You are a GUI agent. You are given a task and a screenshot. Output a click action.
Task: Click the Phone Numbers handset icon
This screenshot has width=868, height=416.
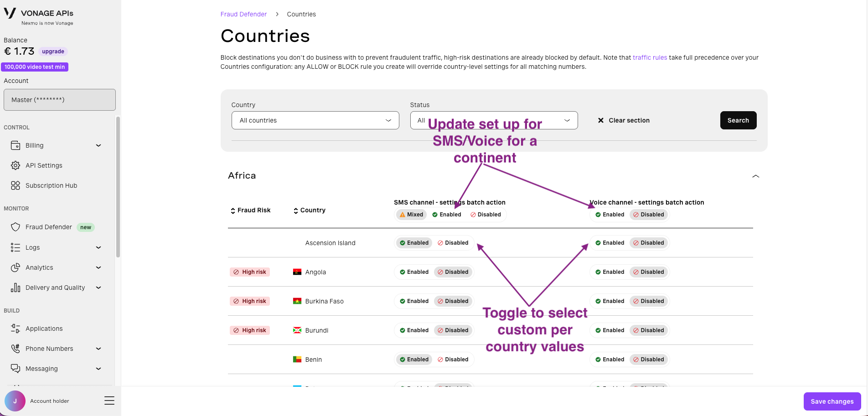coord(15,349)
